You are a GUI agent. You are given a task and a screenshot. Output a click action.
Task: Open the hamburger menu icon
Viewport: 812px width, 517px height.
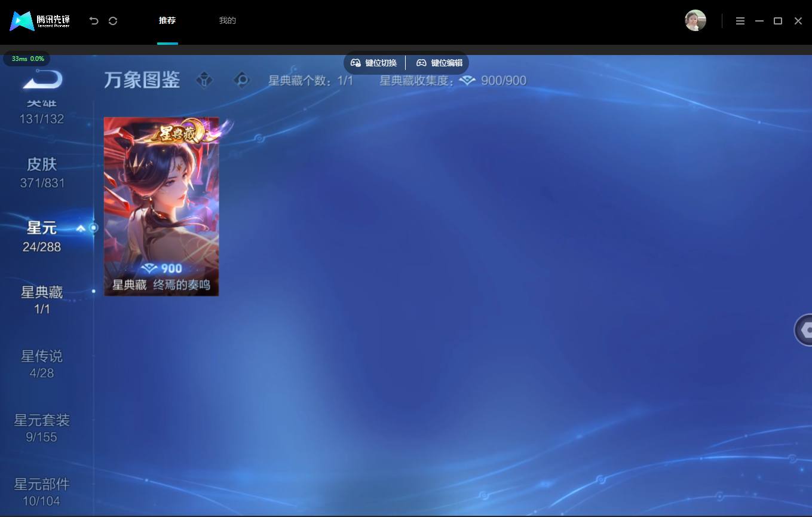(x=740, y=21)
